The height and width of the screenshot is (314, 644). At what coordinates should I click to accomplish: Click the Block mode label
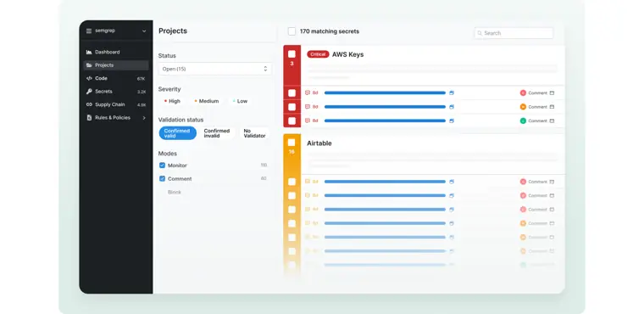tap(175, 192)
